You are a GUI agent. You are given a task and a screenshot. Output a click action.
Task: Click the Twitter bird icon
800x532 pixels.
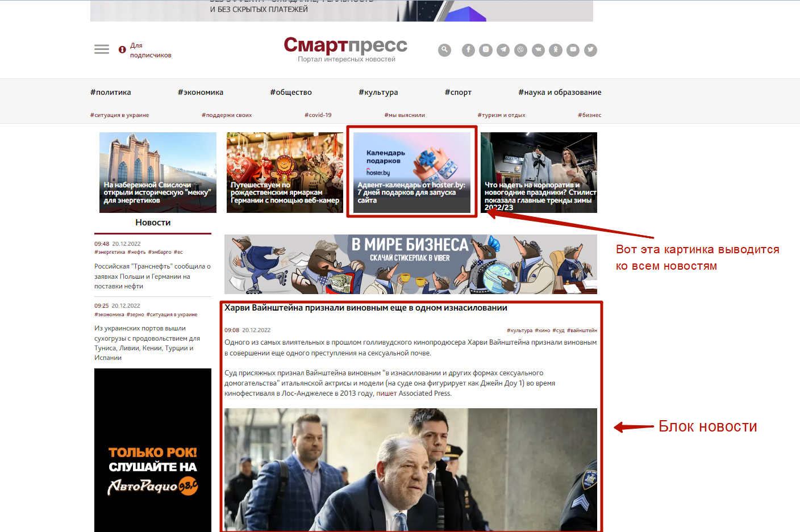click(x=591, y=50)
